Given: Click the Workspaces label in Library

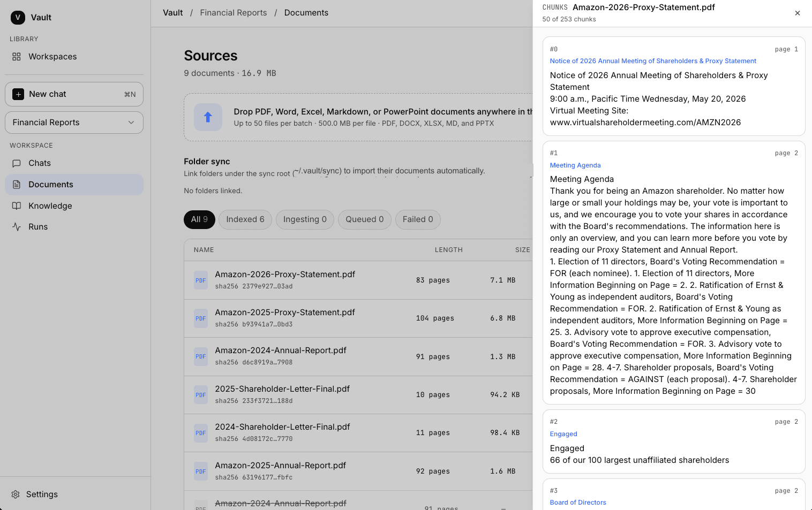Looking at the screenshot, I should point(52,57).
